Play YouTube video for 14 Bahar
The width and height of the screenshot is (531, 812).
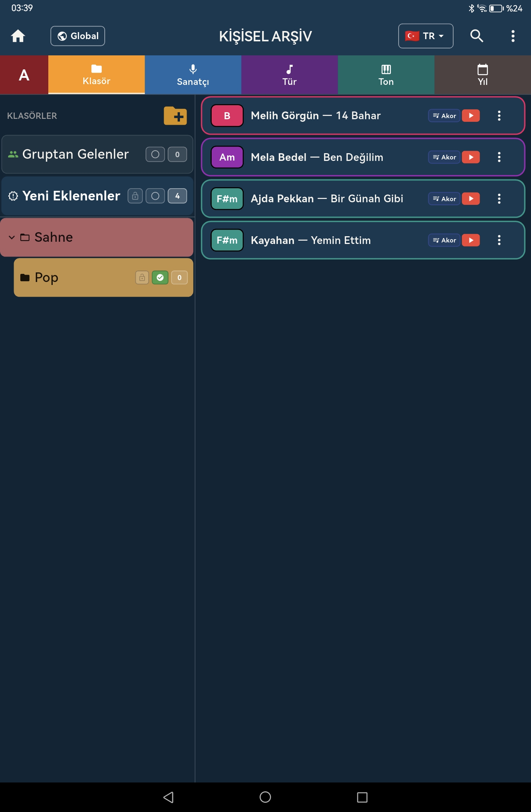coord(471,116)
